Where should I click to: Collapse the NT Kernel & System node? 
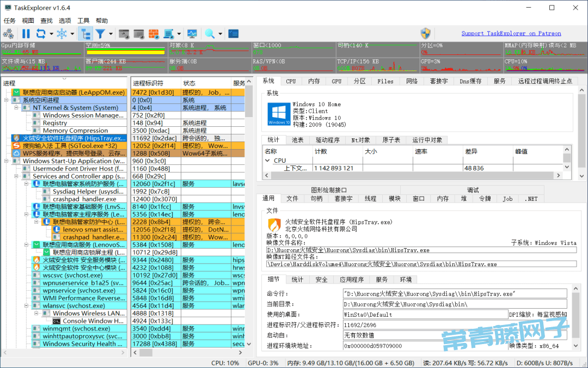(x=16, y=108)
